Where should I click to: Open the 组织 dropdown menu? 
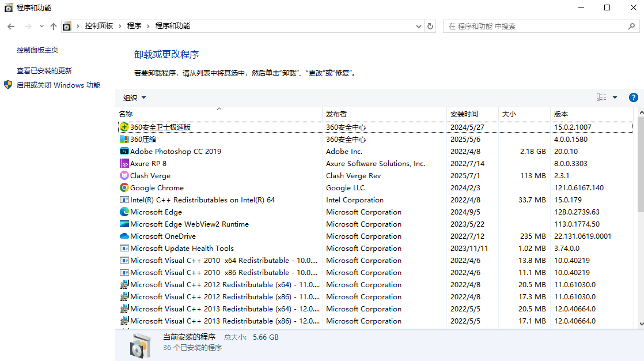click(134, 98)
